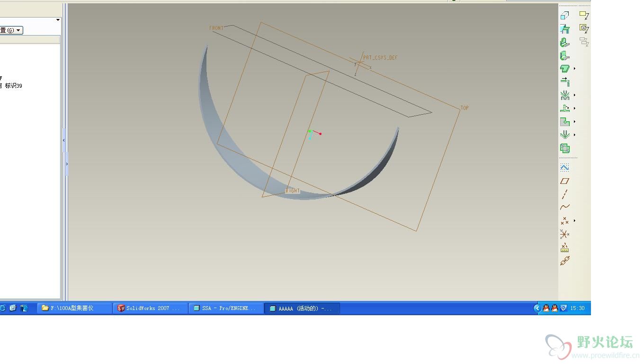This screenshot has width=644, height=364.
Task: Click the green unattached wall tool
Action: pos(564,69)
